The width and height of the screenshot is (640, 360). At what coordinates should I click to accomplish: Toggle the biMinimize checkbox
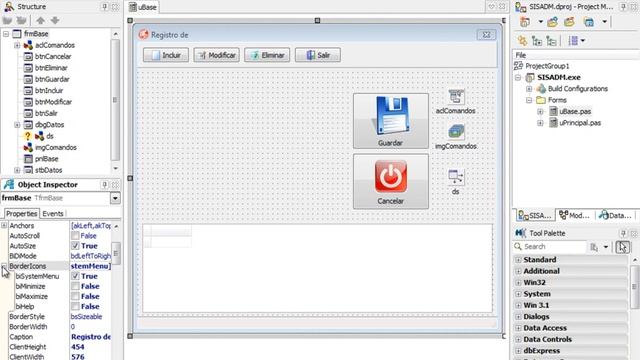75,286
